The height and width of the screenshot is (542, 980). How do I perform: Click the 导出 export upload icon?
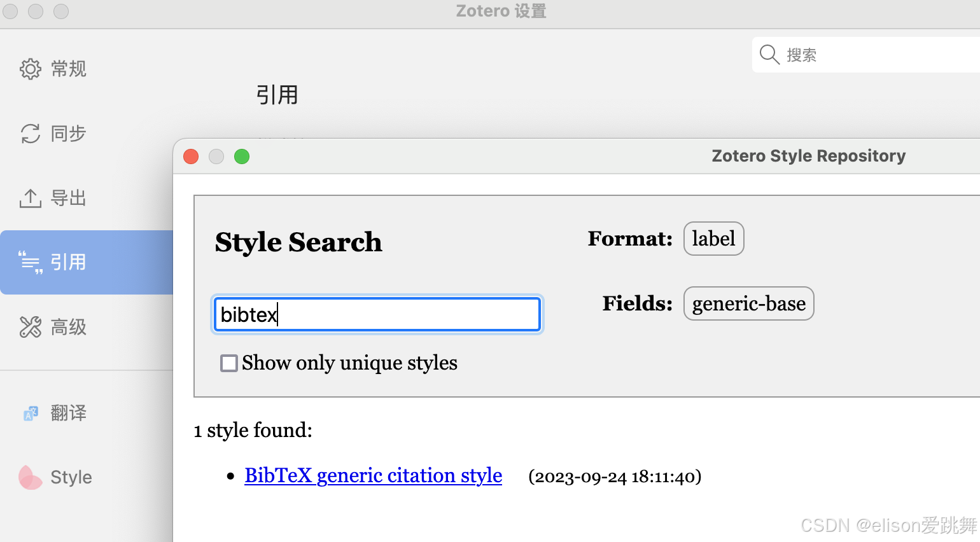point(30,198)
